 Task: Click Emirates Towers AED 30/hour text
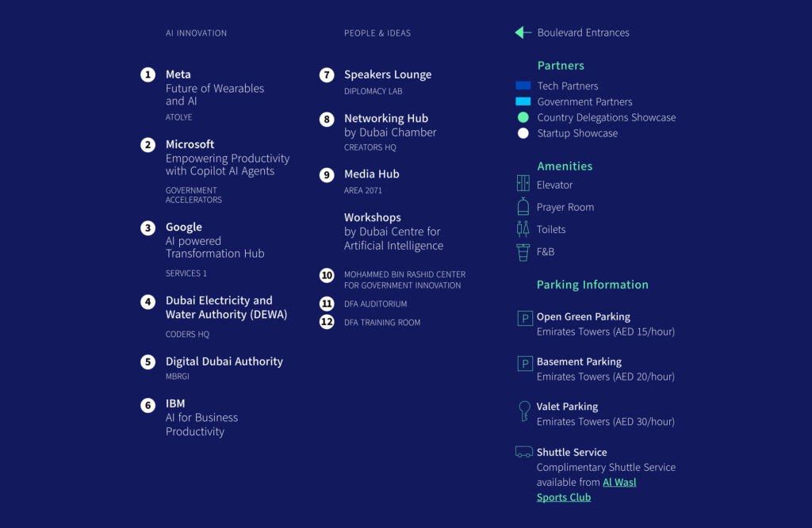point(605,422)
